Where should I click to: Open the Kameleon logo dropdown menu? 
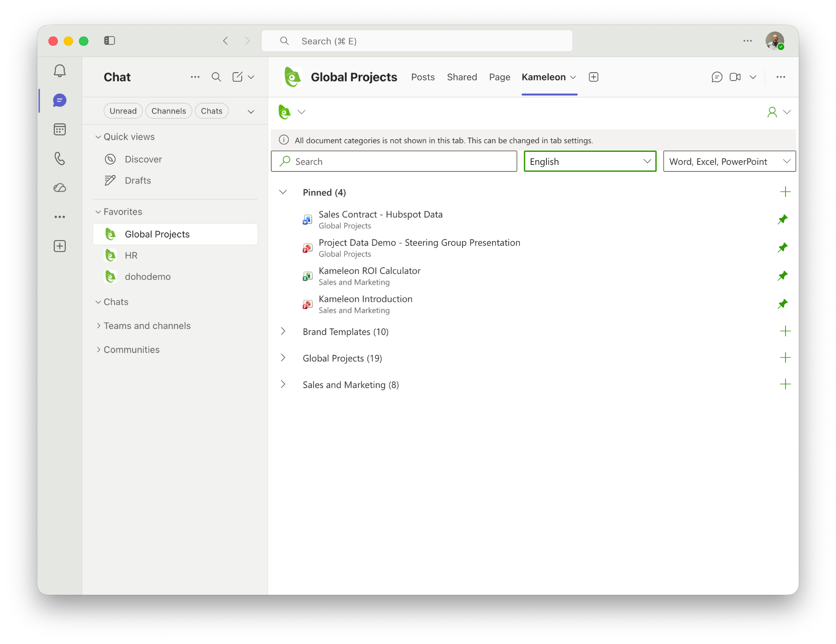coord(292,112)
